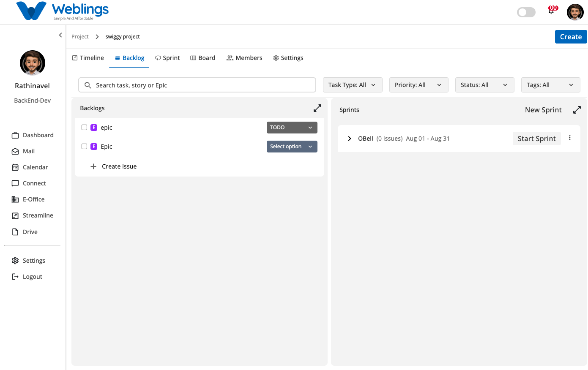Viewport: 588px width, 370px height.
Task: Open E-Office from the sidebar
Action: tap(28, 199)
